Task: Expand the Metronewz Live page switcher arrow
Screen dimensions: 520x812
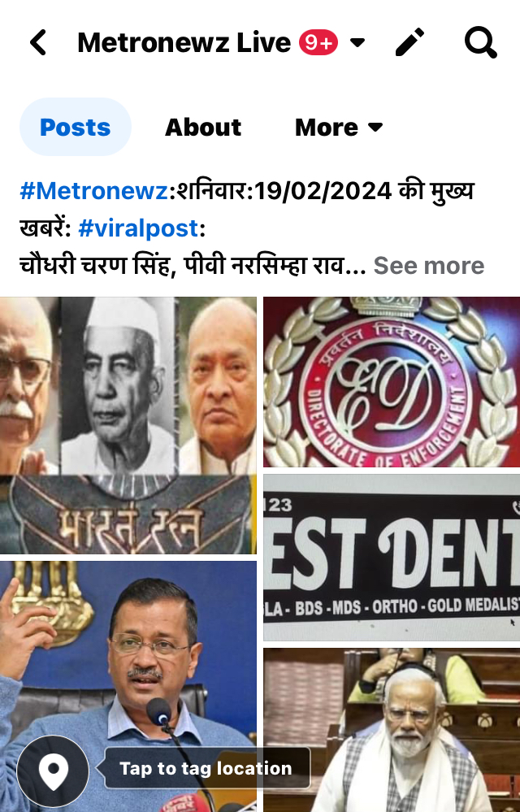Action: (357, 42)
